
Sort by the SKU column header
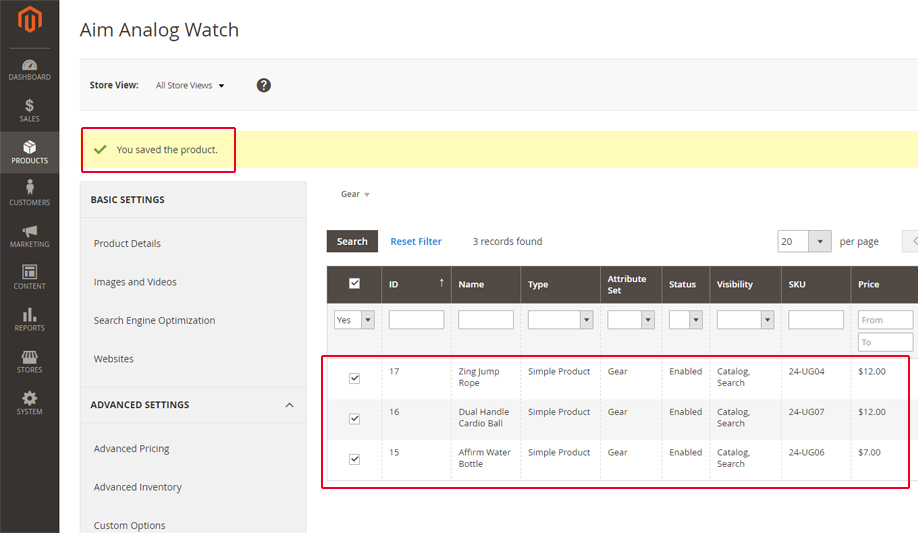[797, 284]
